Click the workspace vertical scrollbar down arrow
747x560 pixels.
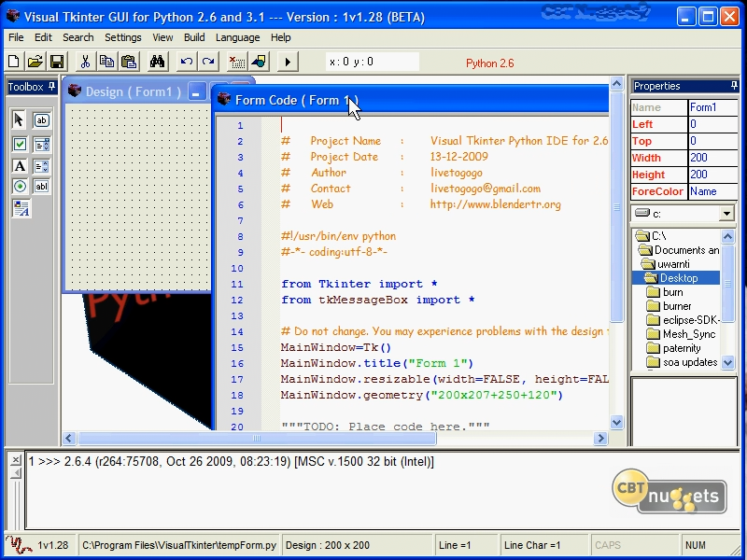click(x=616, y=422)
